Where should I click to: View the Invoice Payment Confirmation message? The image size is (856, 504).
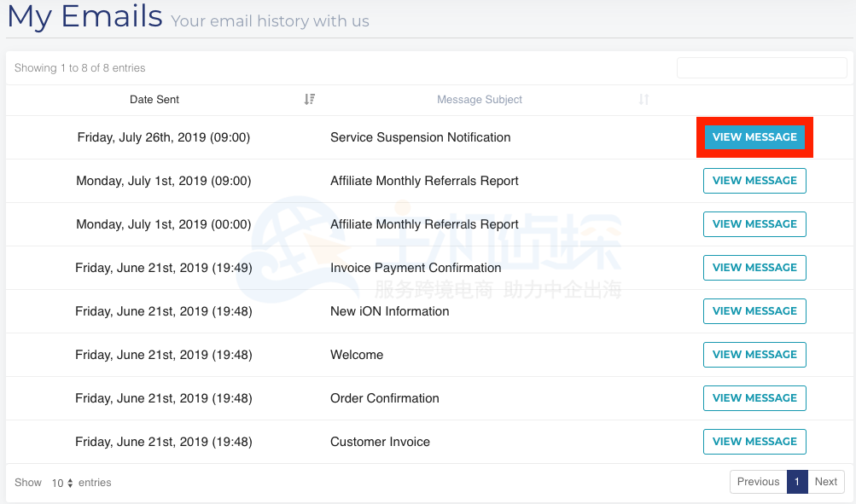(x=754, y=268)
